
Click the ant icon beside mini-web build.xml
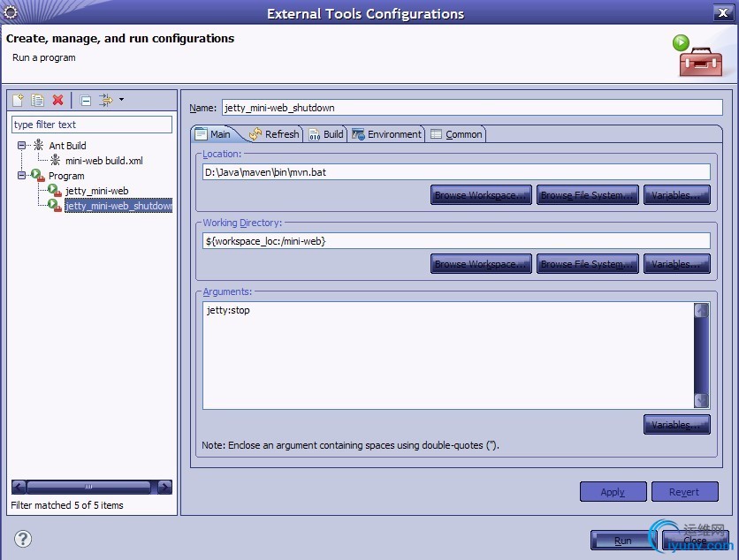pyautogui.click(x=55, y=160)
